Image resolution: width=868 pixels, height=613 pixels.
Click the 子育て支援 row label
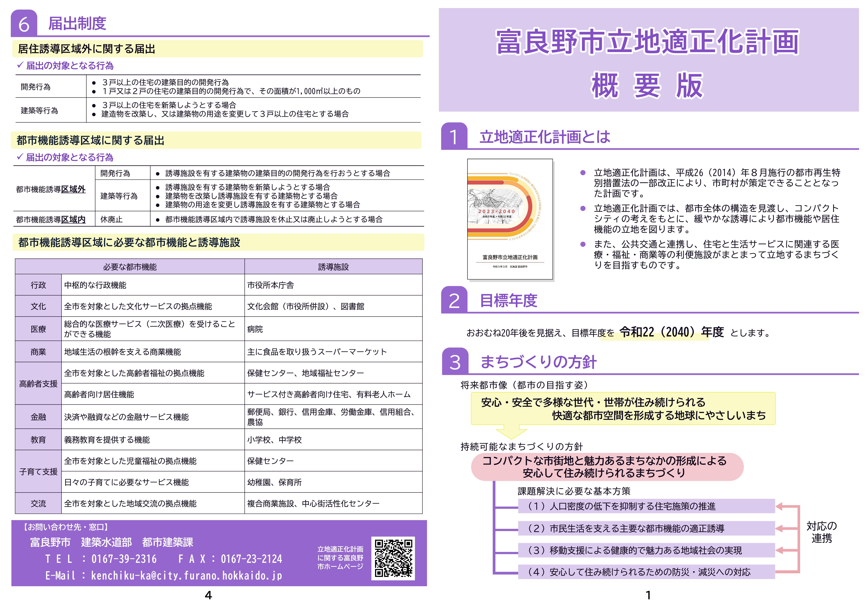(38, 471)
